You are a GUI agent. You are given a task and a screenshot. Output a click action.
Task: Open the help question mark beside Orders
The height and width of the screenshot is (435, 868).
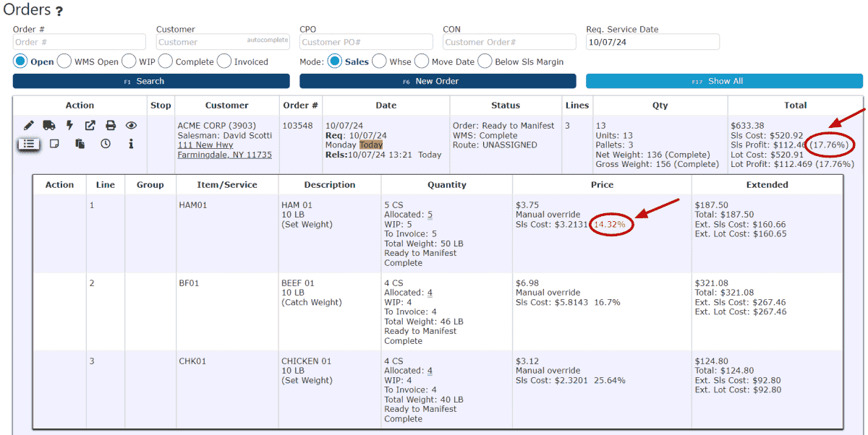pyautogui.click(x=59, y=12)
